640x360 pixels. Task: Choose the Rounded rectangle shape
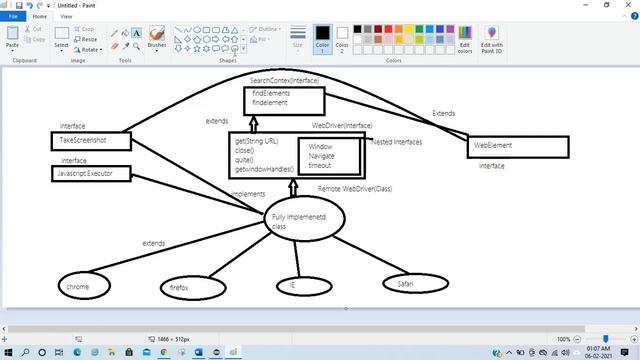216,30
